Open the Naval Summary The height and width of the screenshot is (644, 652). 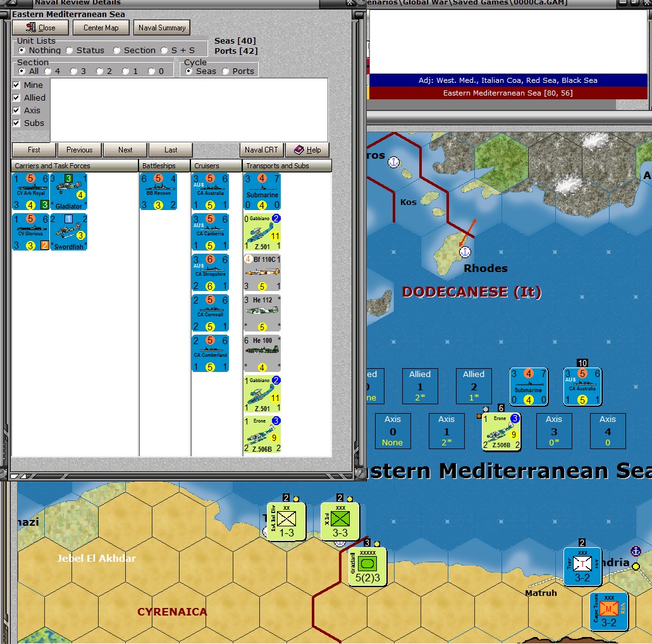tap(162, 28)
